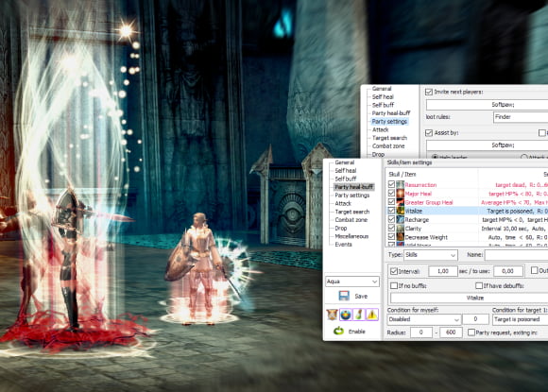Toggle the Recharge row checkbox
Image resolution: width=548 pixels, height=392 pixels.
click(391, 219)
